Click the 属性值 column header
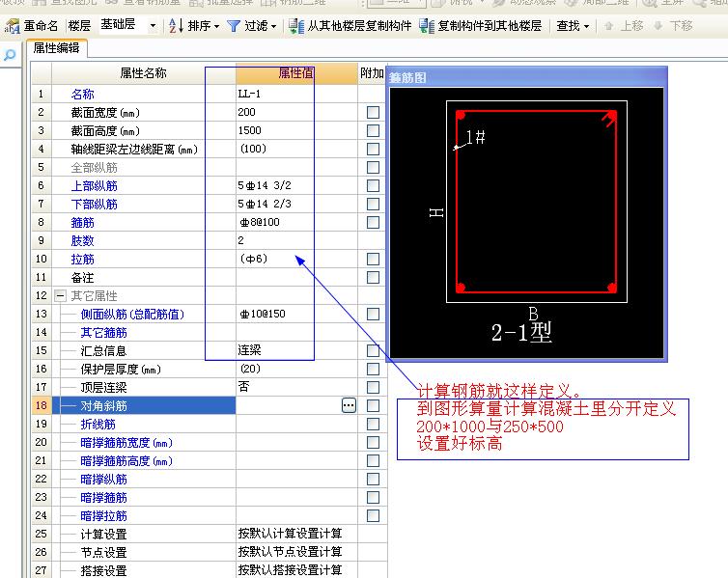Image resolution: width=728 pixels, height=578 pixels. (x=296, y=73)
